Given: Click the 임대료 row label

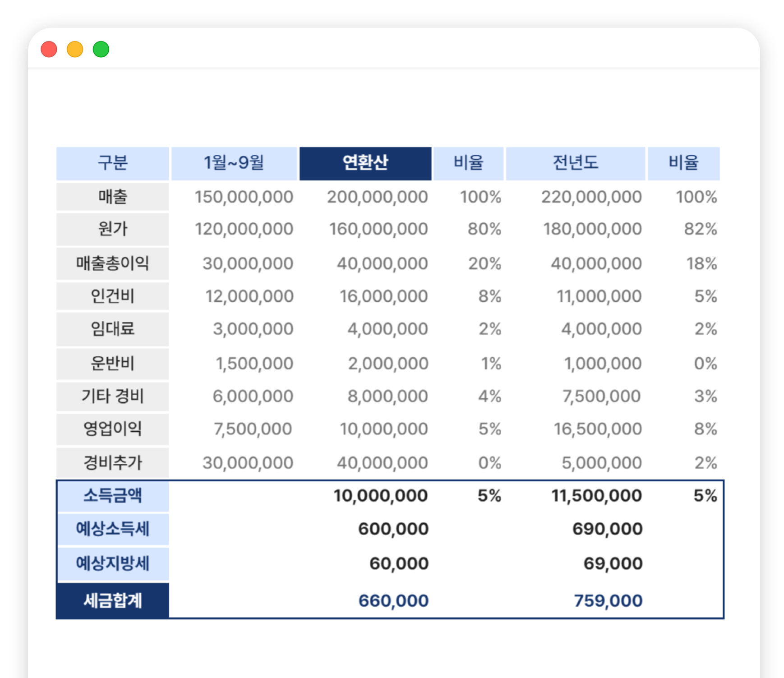Looking at the screenshot, I should pos(113,329).
